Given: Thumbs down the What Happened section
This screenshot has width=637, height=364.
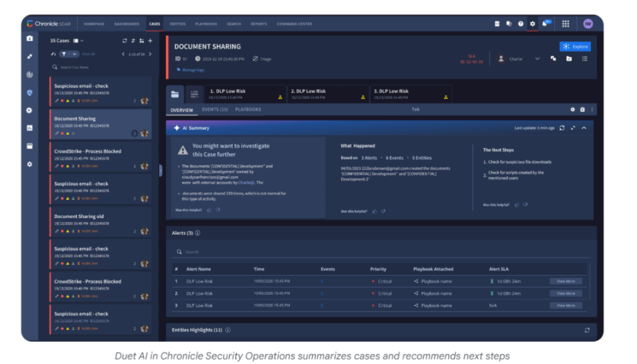Looking at the screenshot, I should coord(383,211).
